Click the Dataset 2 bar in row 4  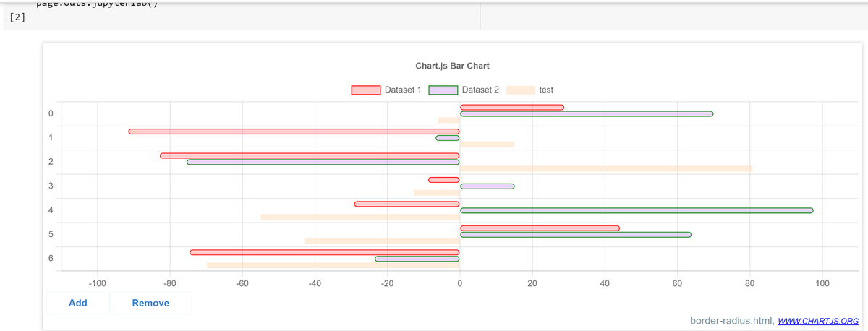tap(637, 210)
